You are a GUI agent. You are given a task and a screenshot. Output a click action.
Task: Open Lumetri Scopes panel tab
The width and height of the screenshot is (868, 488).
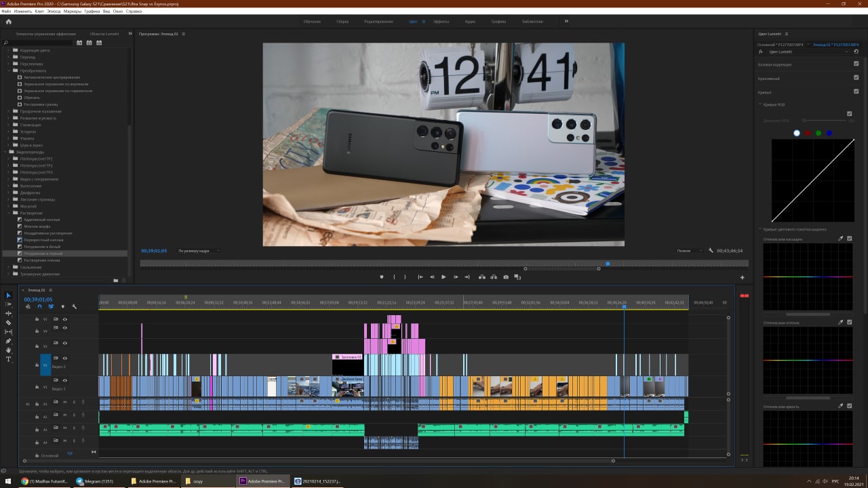(104, 33)
